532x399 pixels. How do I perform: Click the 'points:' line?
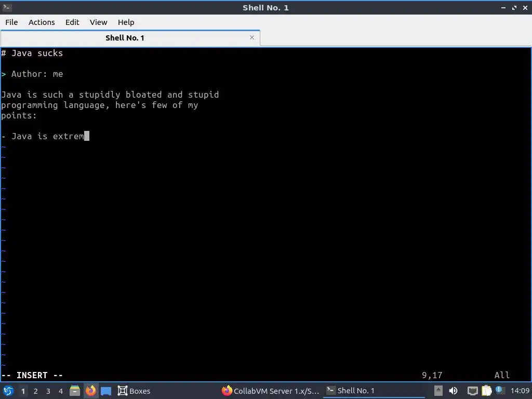pos(19,115)
